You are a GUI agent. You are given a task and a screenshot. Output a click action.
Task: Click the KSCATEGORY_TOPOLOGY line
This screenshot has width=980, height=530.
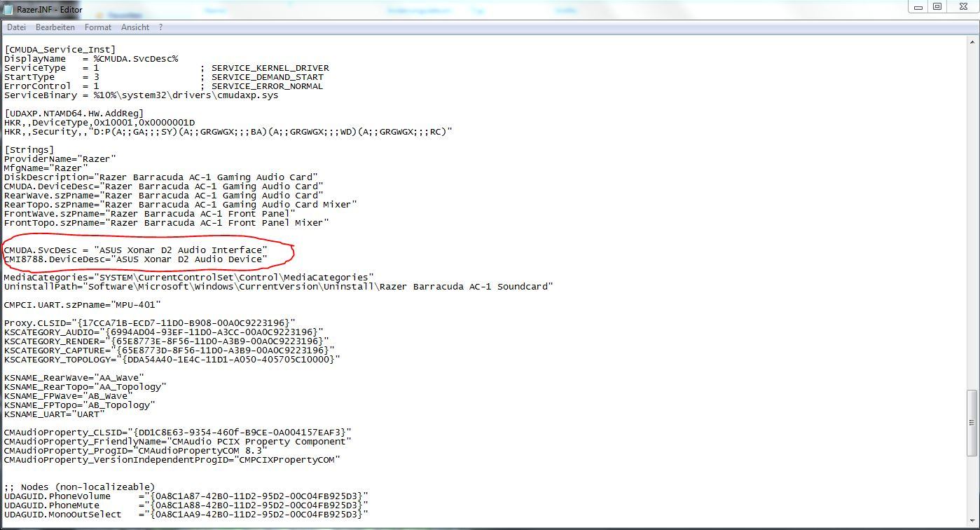click(x=172, y=360)
